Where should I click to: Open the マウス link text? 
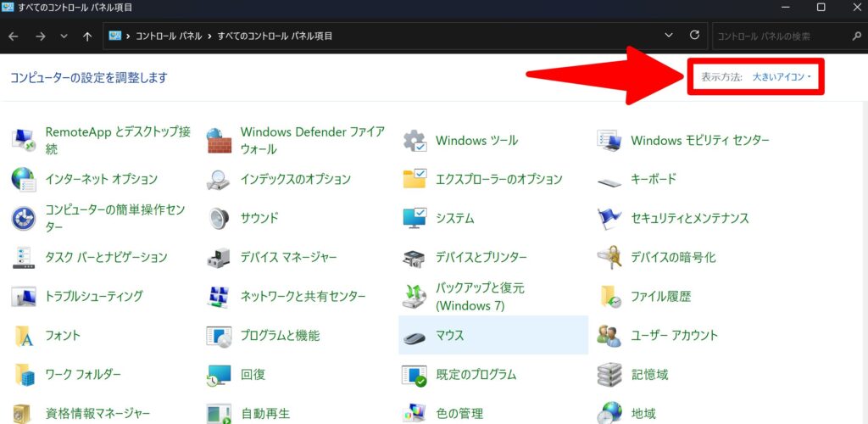[x=449, y=336]
